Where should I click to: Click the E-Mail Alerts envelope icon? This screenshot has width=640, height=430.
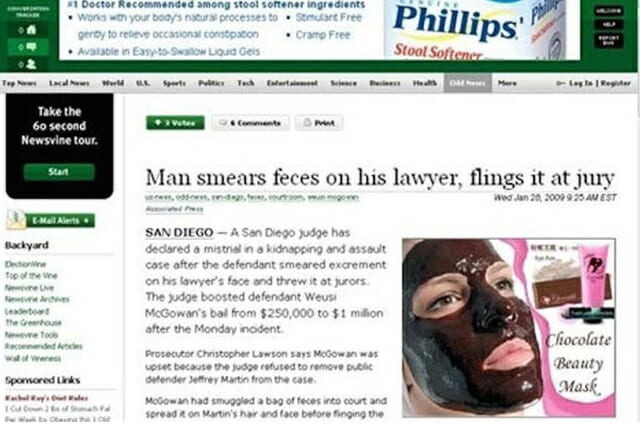pos(16,219)
